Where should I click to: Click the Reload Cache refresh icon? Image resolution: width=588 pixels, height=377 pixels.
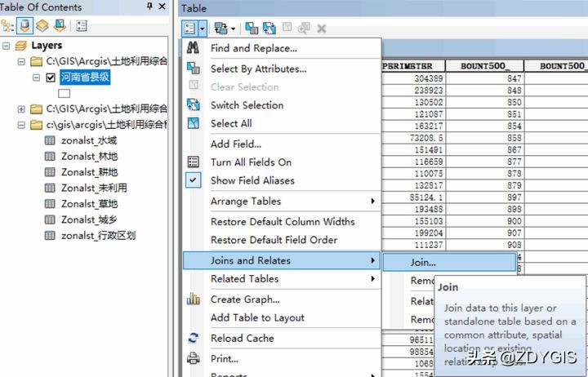[193, 338]
